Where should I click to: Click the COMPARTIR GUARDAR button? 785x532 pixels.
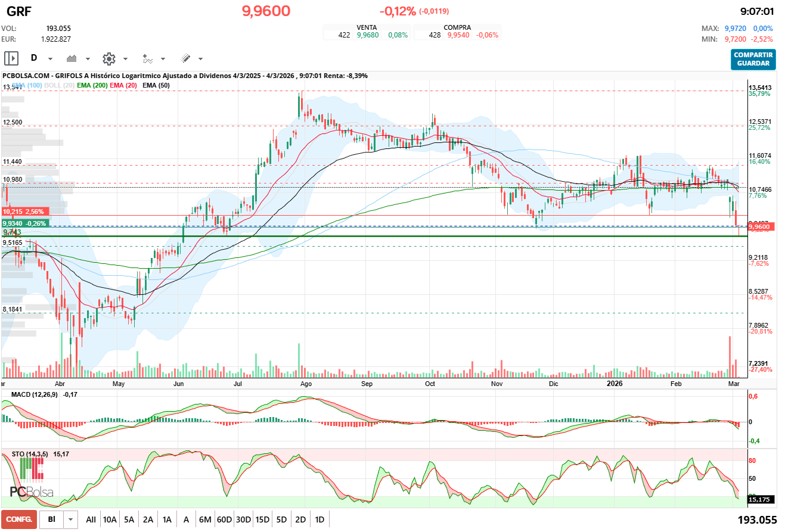(x=753, y=59)
